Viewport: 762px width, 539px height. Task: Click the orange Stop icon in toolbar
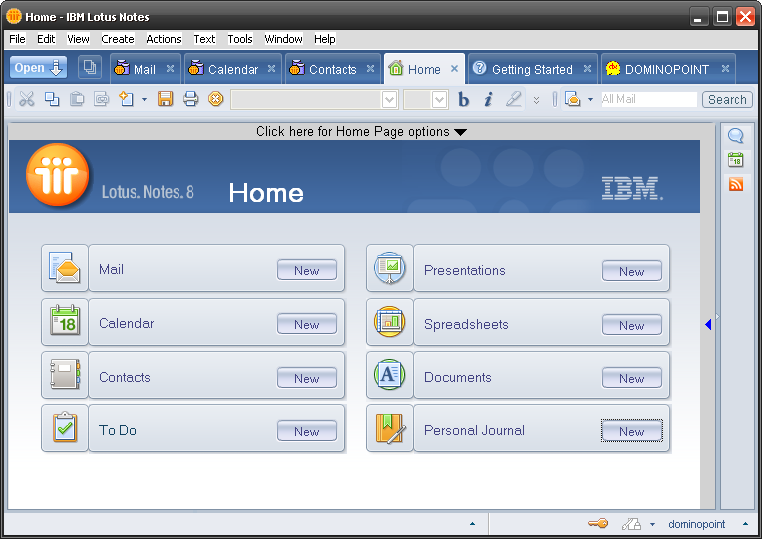click(215, 99)
